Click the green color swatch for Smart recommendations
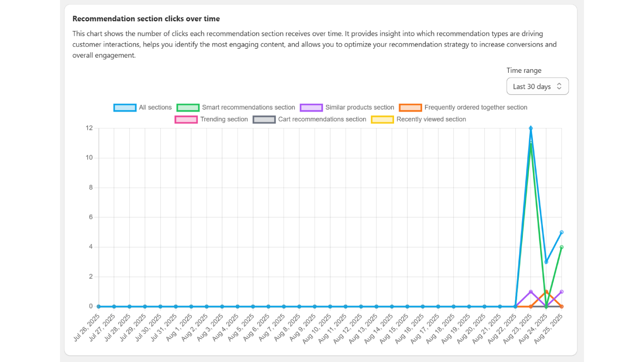Viewport: 644px width, 362px height. click(188, 107)
